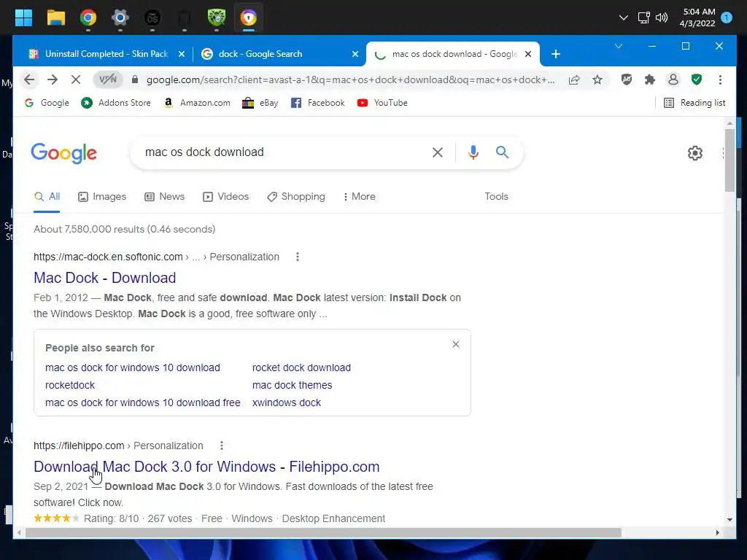Click the Google search input field
This screenshot has width=747, height=560.
pos(284,152)
